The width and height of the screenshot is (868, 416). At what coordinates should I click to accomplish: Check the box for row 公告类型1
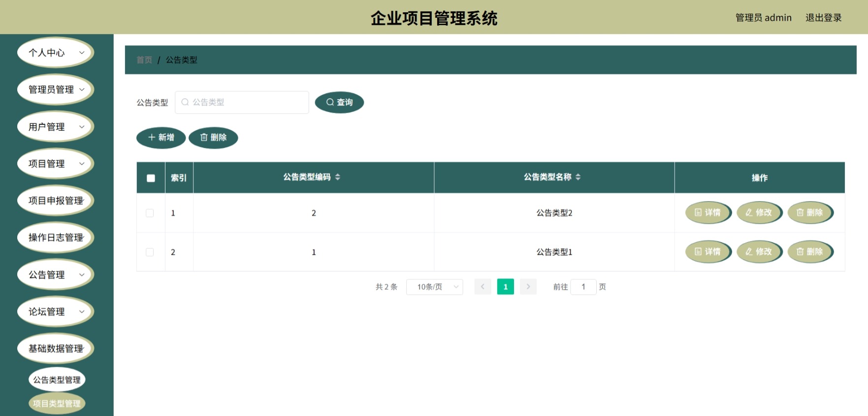click(150, 252)
